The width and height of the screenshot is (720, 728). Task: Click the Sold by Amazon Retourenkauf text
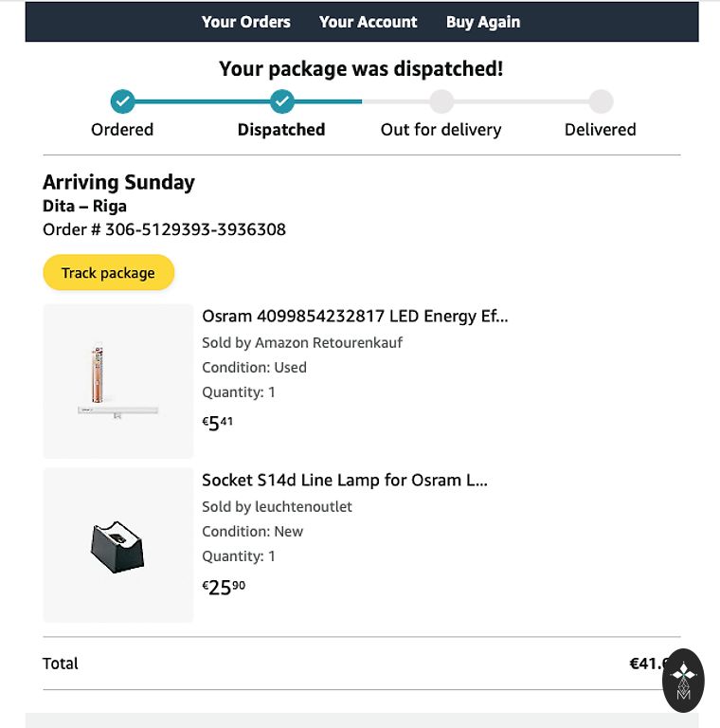302,342
